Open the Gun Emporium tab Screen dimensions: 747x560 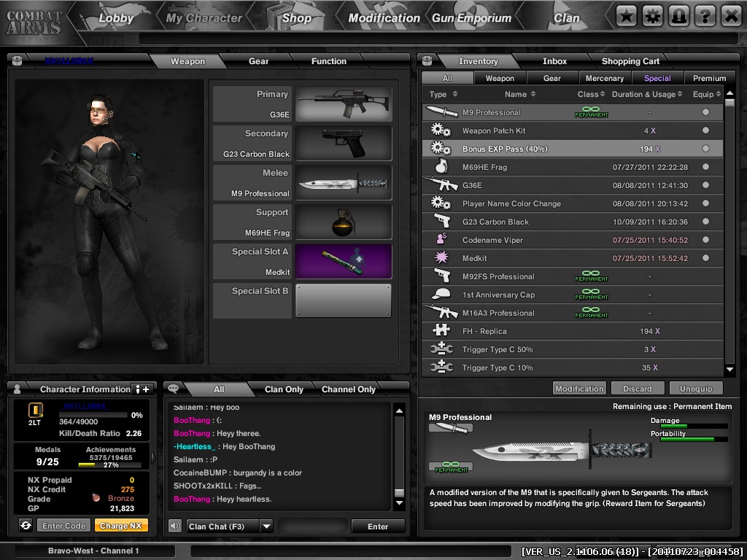472,18
